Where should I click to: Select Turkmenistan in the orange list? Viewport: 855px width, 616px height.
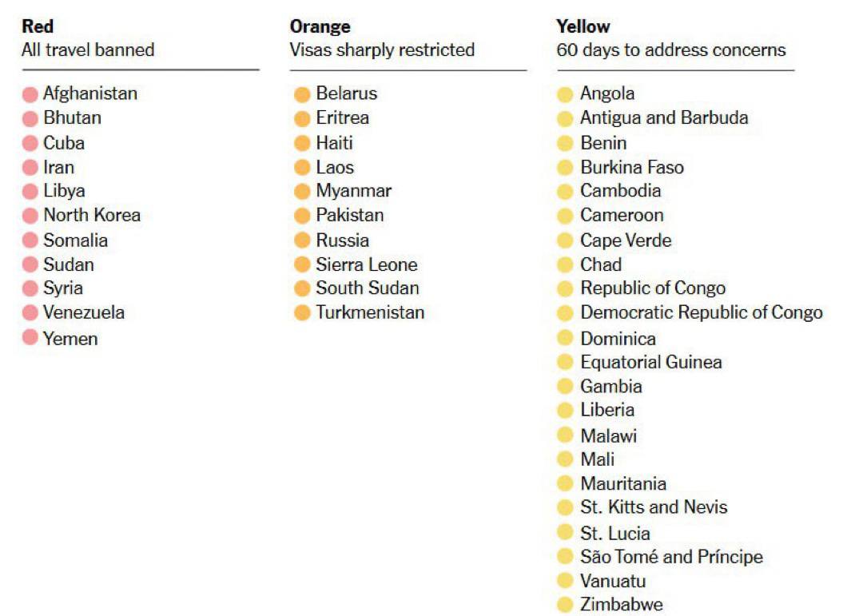(x=370, y=312)
